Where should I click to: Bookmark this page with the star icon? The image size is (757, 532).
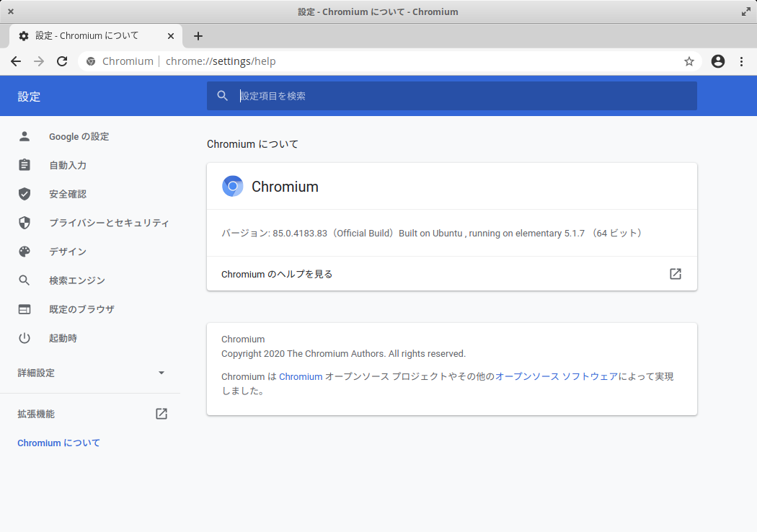coord(689,61)
